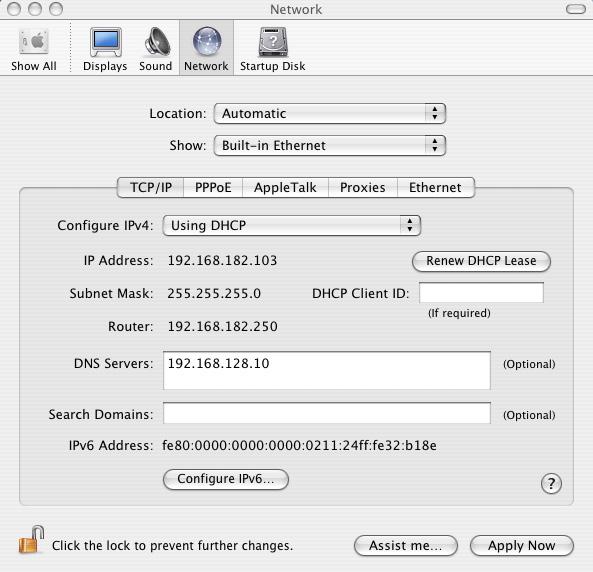Image resolution: width=593 pixels, height=572 pixels.
Task: Open help with the question mark button
Action: [551, 483]
